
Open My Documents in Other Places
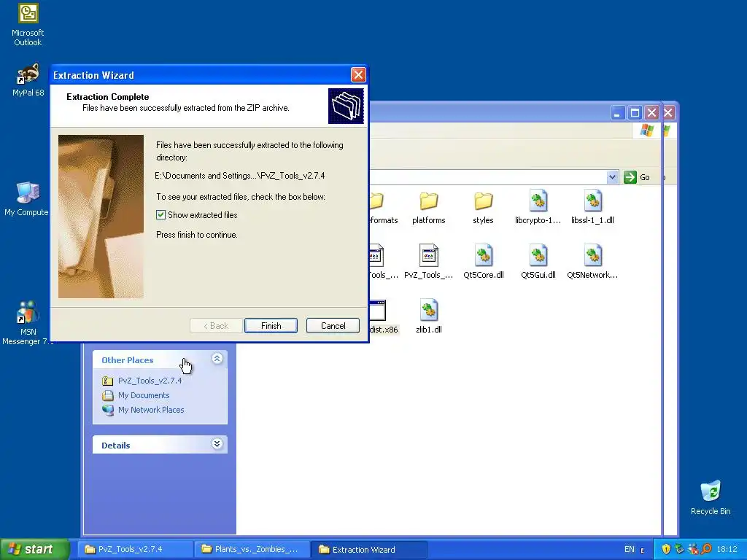[144, 395]
